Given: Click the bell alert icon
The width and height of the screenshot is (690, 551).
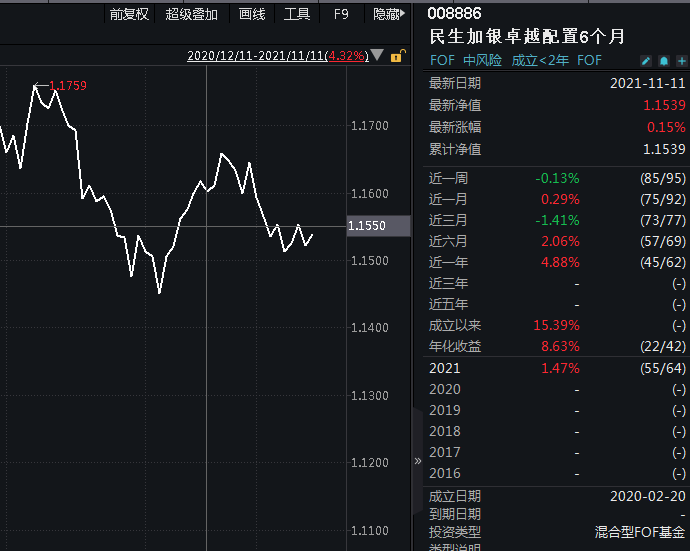Looking at the screenshot, I should tap(663, 61).
